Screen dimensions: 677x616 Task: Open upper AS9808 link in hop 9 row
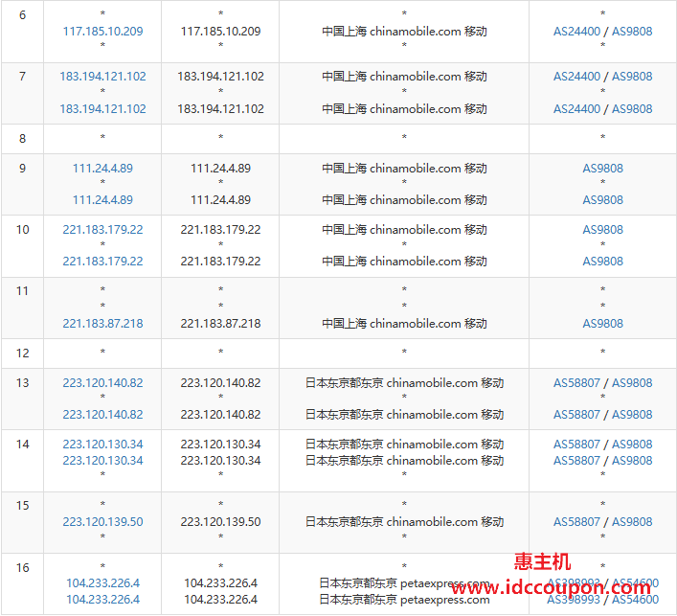(602, 168)
